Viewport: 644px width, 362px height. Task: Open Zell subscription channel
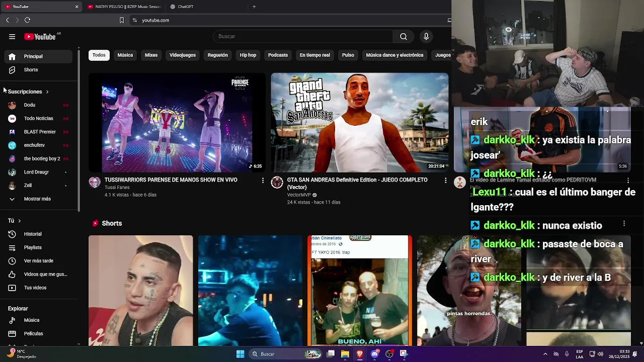[39, 186]
